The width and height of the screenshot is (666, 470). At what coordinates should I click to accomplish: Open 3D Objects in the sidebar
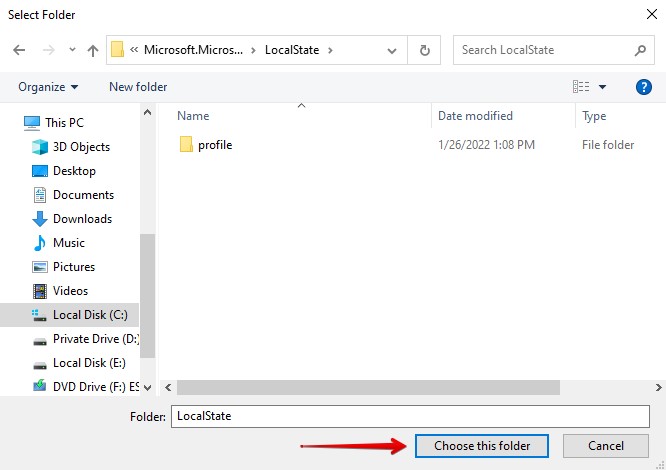81,147
